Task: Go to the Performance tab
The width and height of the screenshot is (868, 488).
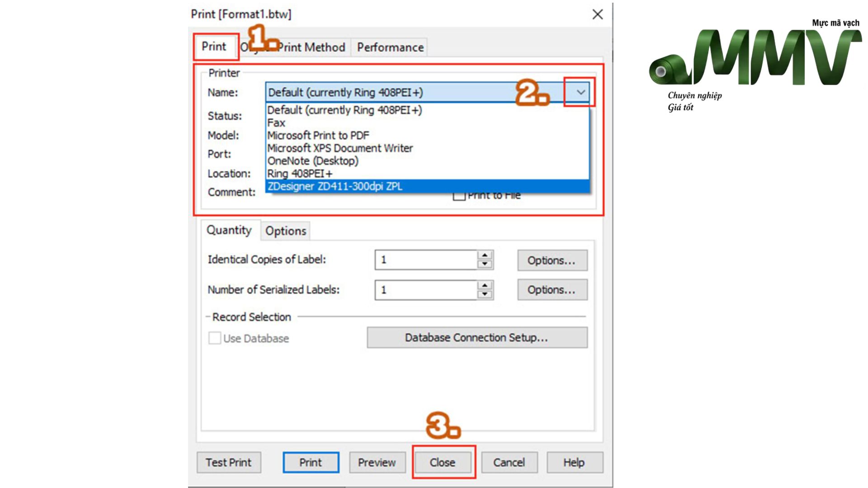Action: click(390, 47)
